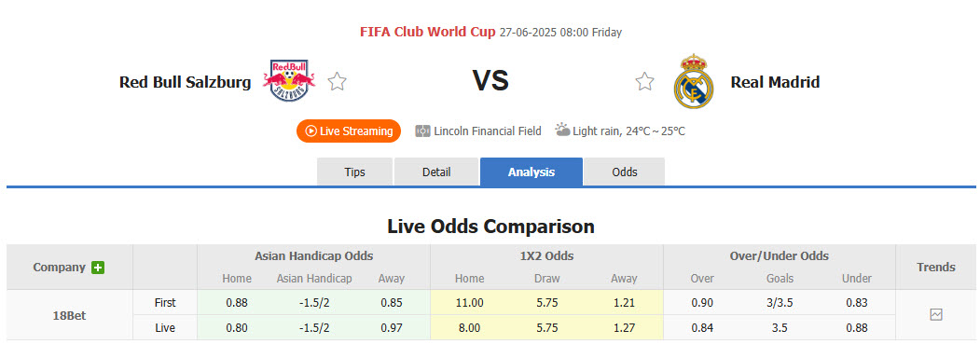The height and width of the screenshot is (344, 980).
Task: Open the 18Bet trends chart icon
Action: (x=935, y=315)
